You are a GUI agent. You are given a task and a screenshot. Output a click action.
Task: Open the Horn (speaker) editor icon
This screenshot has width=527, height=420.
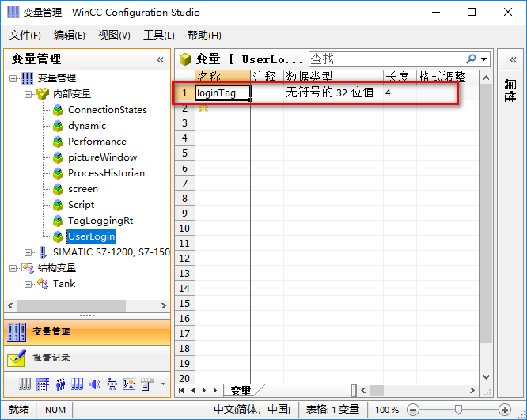[x=95, y=384]
